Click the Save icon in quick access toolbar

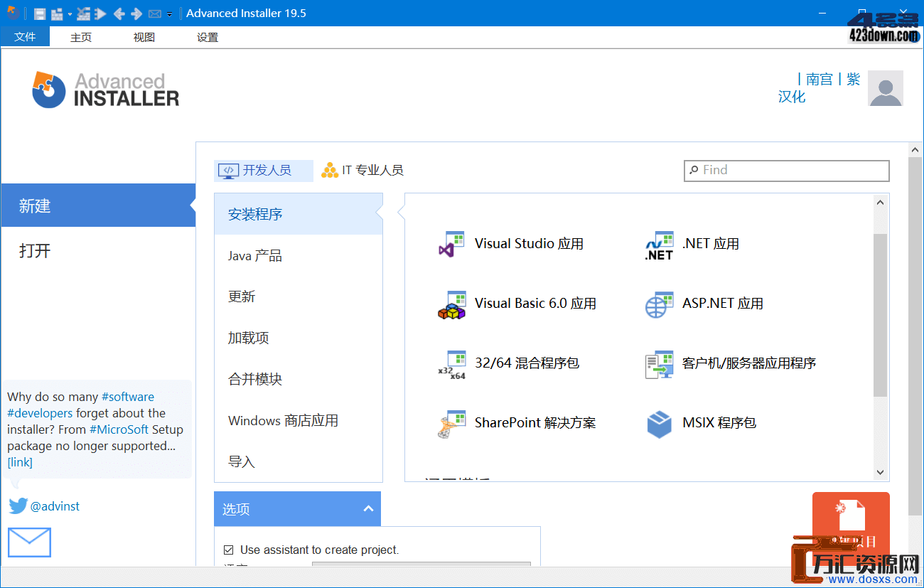[x=40, y=14]
